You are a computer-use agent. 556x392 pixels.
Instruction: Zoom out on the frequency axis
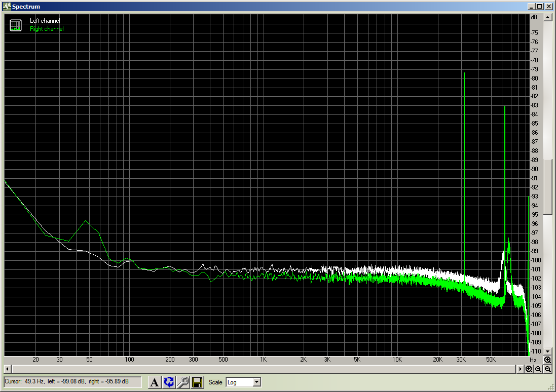(538, 369)
